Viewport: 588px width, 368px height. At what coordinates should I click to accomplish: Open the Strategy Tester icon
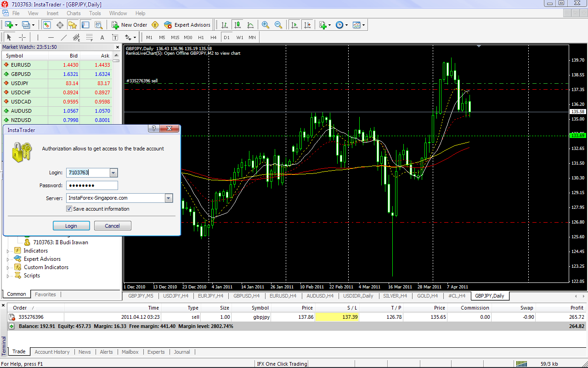[98, 25]
